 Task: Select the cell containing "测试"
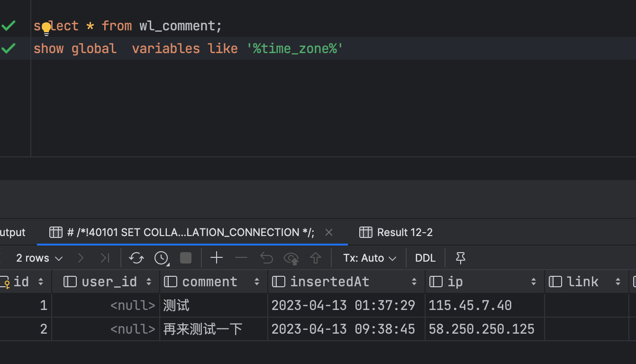point(175,305)
